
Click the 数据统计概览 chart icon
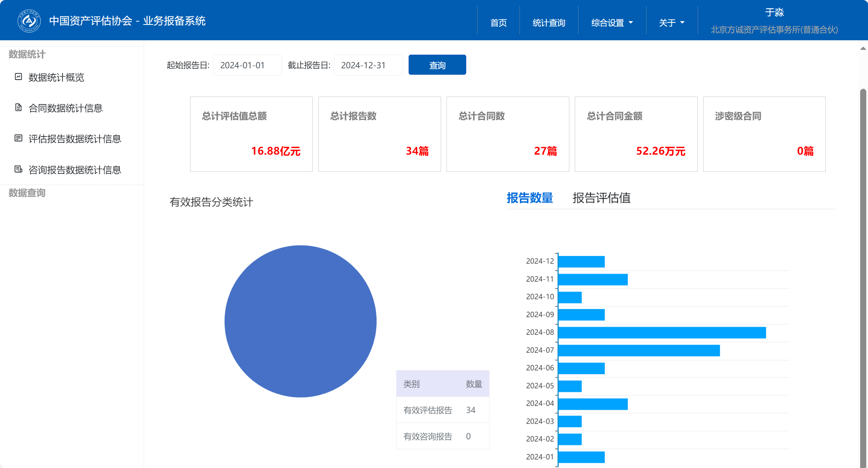pyautogui.click(x=18, y=77)
